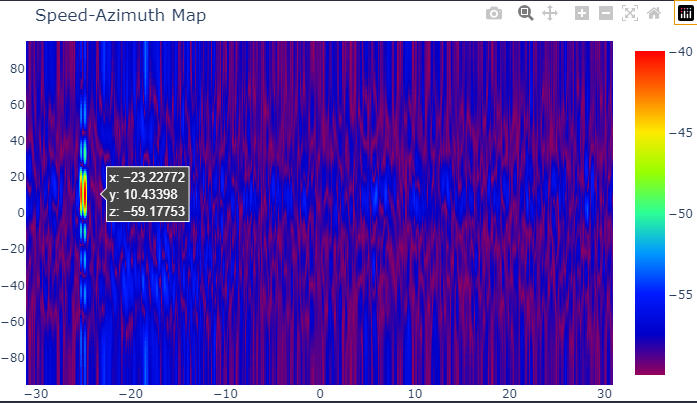Viewport: 697px width, 403px height.
Task: Select the Zoom tool in modebar
Action: click(x=525, y=13)
